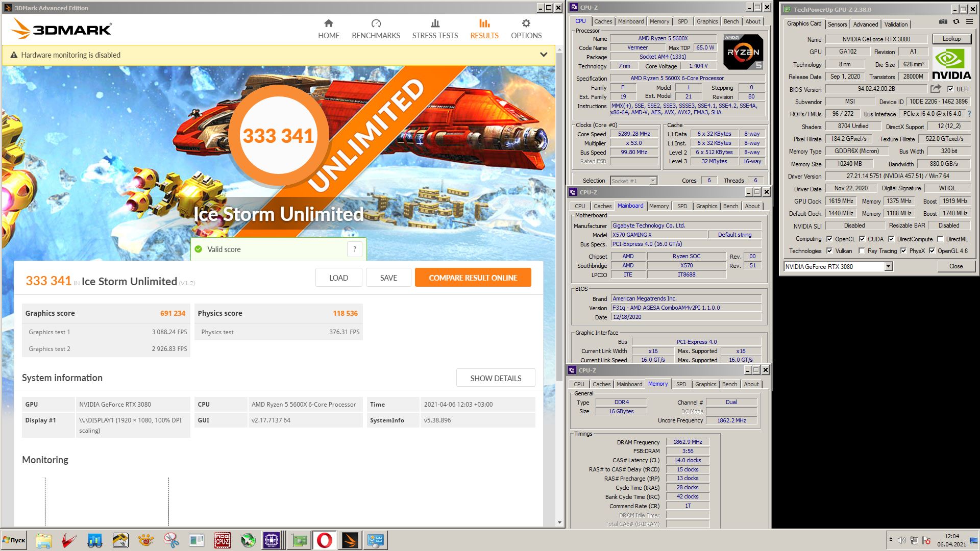
Task: Switch to the Sensors tab in GPU-Z
Action: (837, 24)
